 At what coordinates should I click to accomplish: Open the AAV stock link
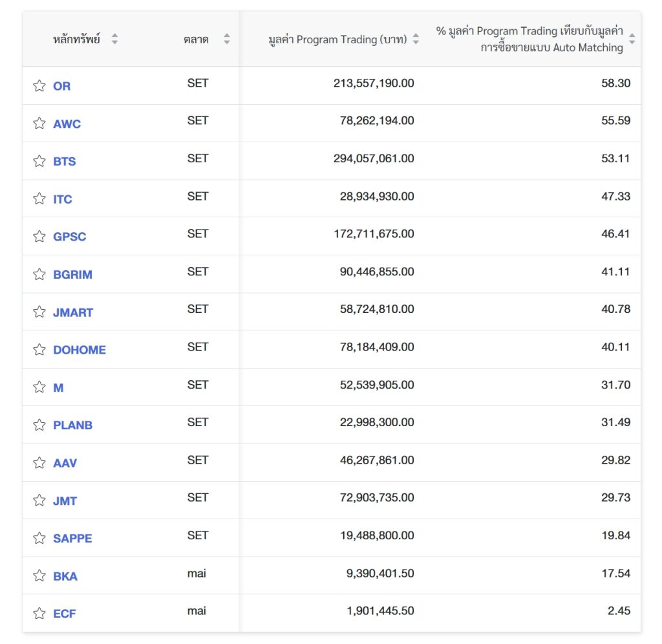(x=65, y=463)
